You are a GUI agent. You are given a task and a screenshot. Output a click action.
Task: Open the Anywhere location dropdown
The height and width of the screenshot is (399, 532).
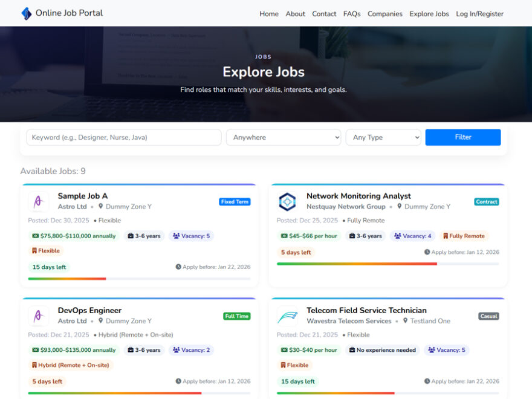(283, 137)
